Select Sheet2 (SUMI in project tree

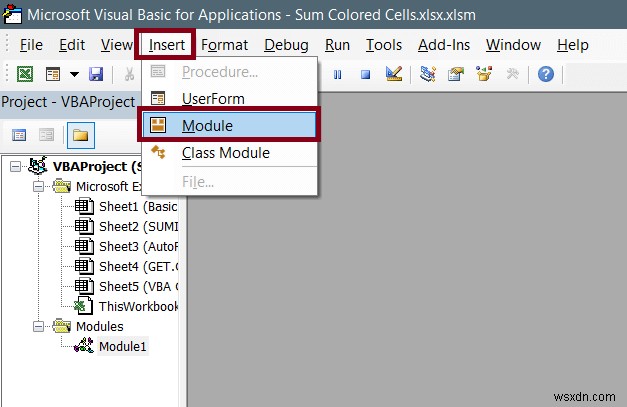click(138, 226)
